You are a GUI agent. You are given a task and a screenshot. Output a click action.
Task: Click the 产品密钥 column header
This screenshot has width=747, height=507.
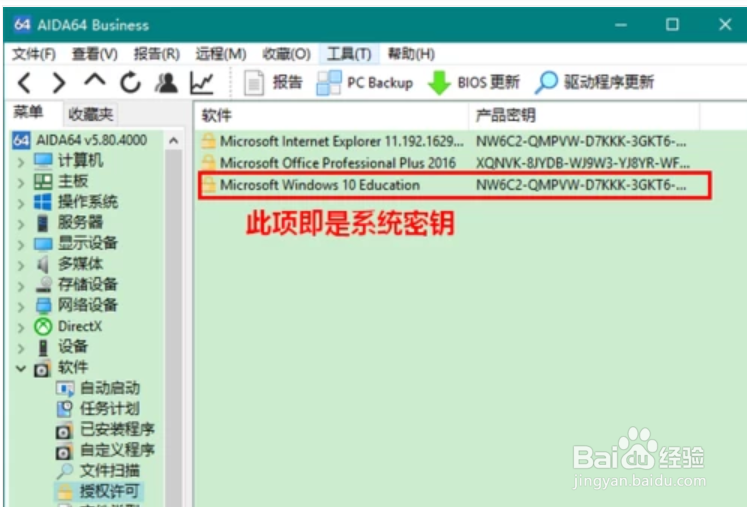584,115
